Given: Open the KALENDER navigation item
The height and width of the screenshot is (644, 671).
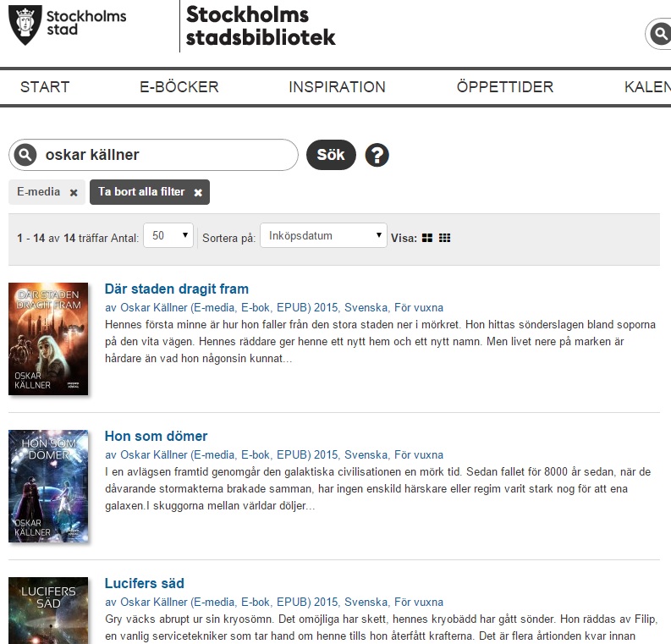Looking at the screenshot, I should (647, 87).
